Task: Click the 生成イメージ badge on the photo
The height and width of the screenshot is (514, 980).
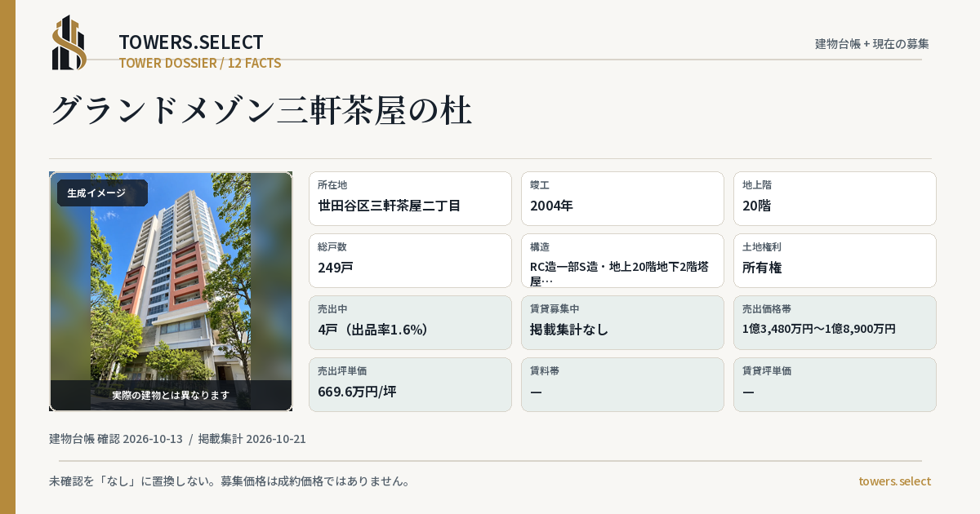Action: (102, 193)
